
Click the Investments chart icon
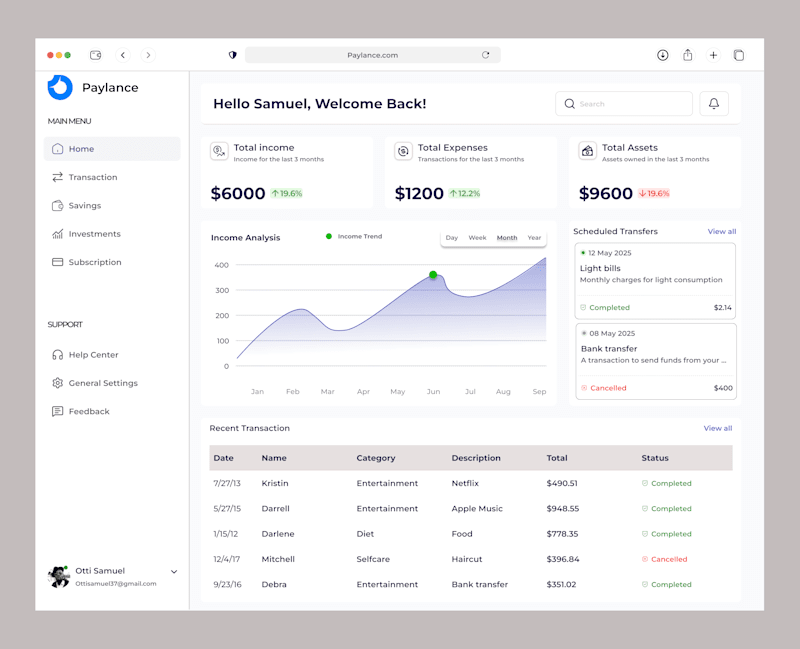tap(58, 234)
